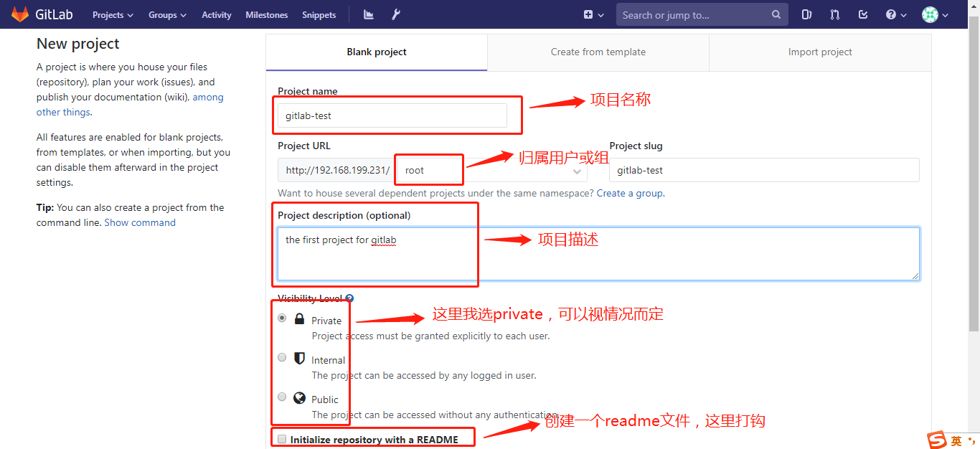Screen dimensions: 980x449
Task: Click the Internal shield icon
Action: pos(300,359)
